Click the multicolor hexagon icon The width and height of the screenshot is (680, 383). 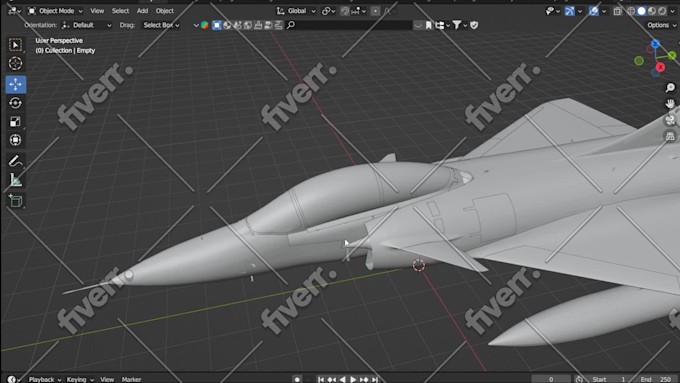[205, 25]
